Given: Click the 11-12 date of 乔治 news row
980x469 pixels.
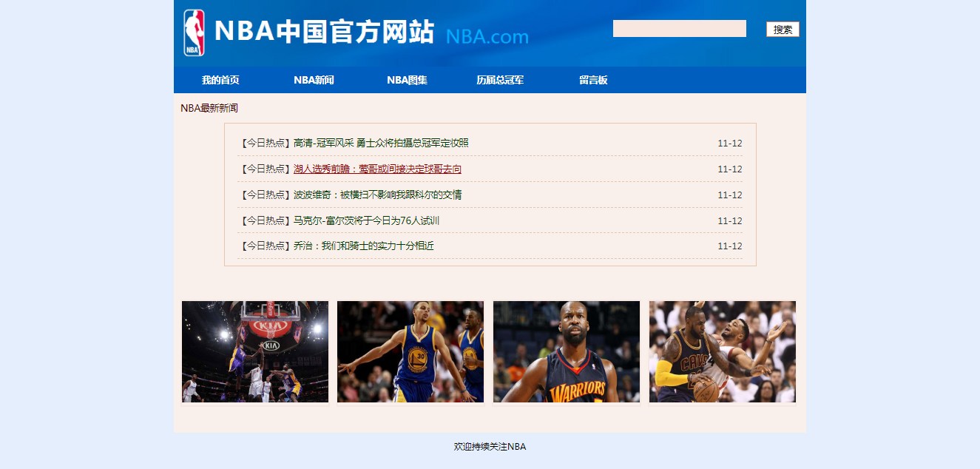Looking at the screenshot, I should tap(730, 246).
